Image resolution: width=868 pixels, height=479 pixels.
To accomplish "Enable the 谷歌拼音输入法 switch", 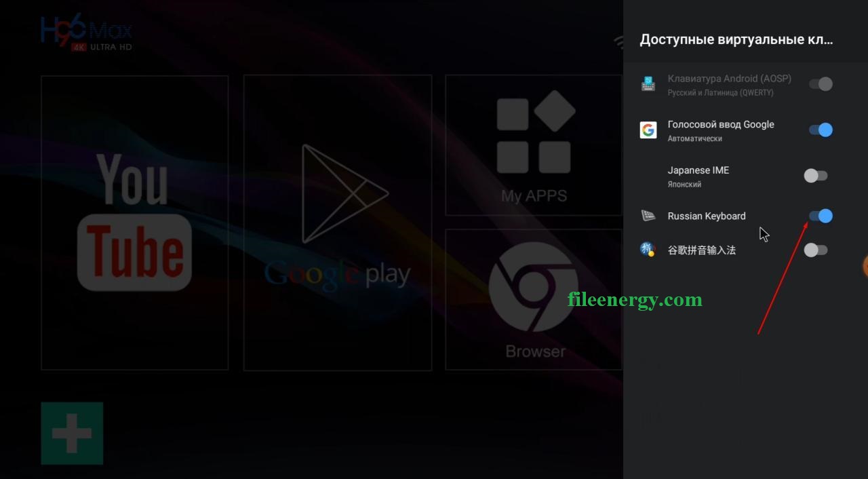I will coord(816,250).
